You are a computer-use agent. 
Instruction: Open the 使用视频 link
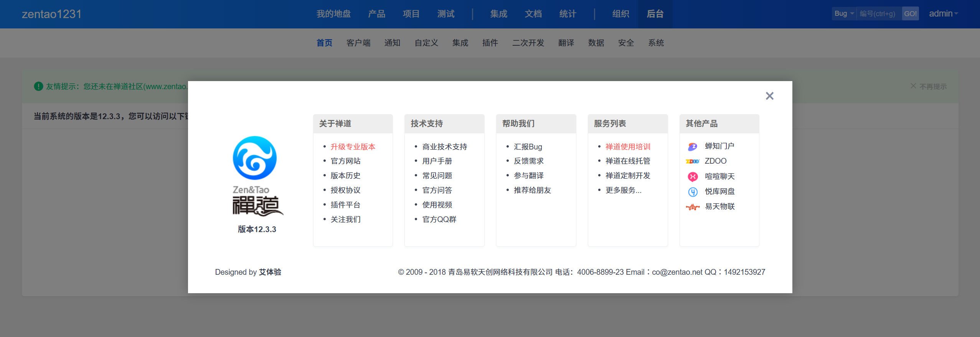tap(437, 205)
